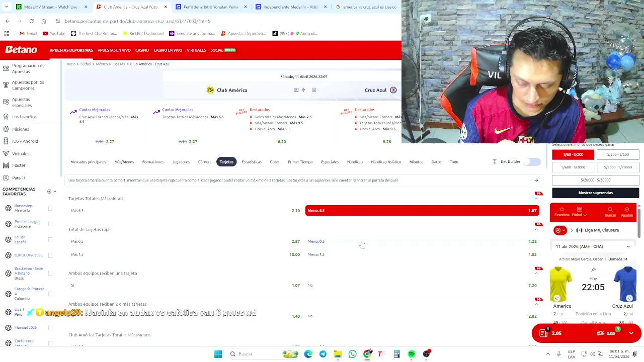The height and width of the screenshot is (362, 644).
Task: Click the Club América team crest
Action: (x=210, y=90)
